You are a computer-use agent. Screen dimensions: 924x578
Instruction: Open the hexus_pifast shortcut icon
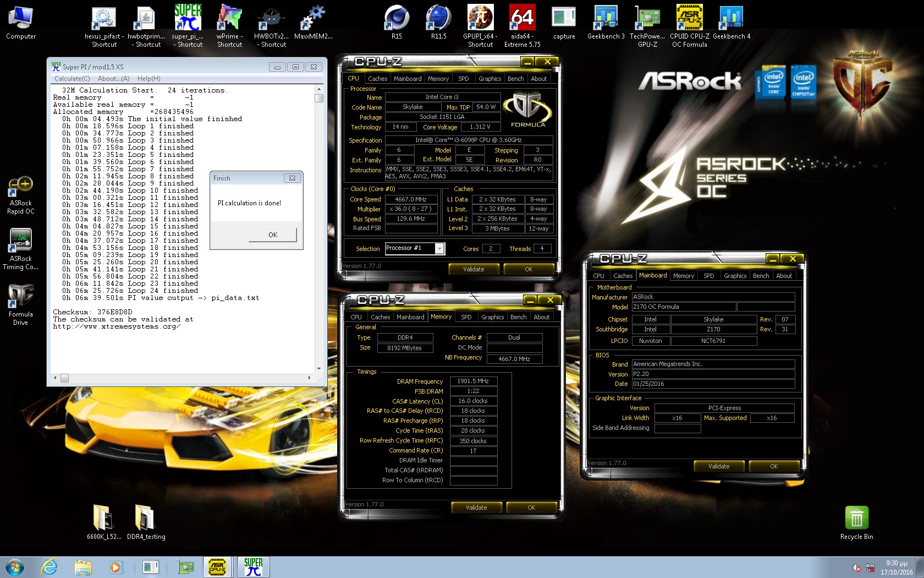click(104, 26)
